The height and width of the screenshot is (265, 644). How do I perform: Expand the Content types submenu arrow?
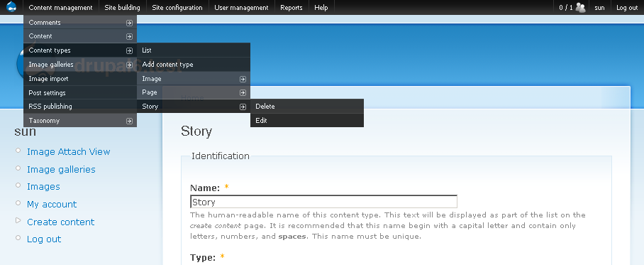[x=129, y=50]
